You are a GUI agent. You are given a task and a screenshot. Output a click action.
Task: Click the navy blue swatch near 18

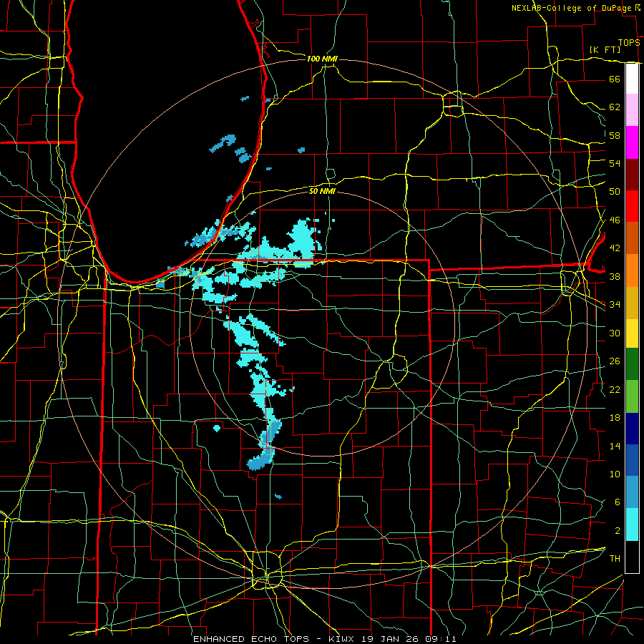click(632, 429)
